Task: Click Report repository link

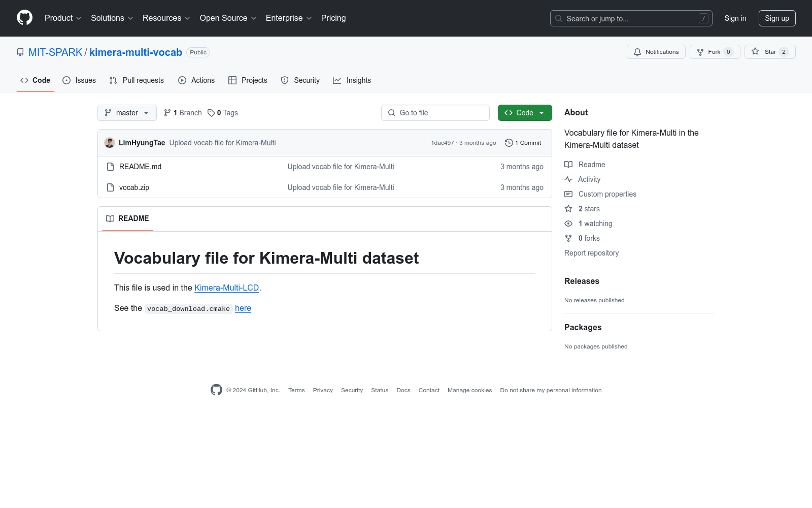Action: (592, 253)
